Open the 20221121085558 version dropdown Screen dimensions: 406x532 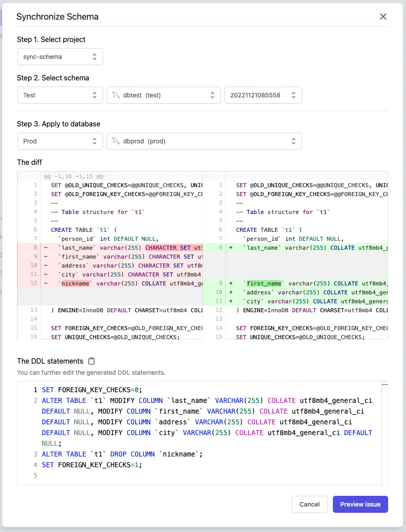point(263,95)
